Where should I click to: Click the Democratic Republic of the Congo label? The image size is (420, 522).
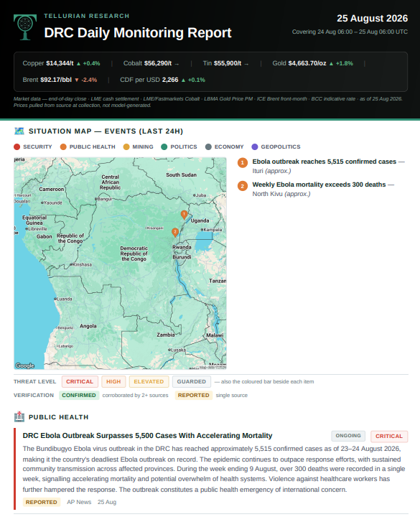(134, 253)
